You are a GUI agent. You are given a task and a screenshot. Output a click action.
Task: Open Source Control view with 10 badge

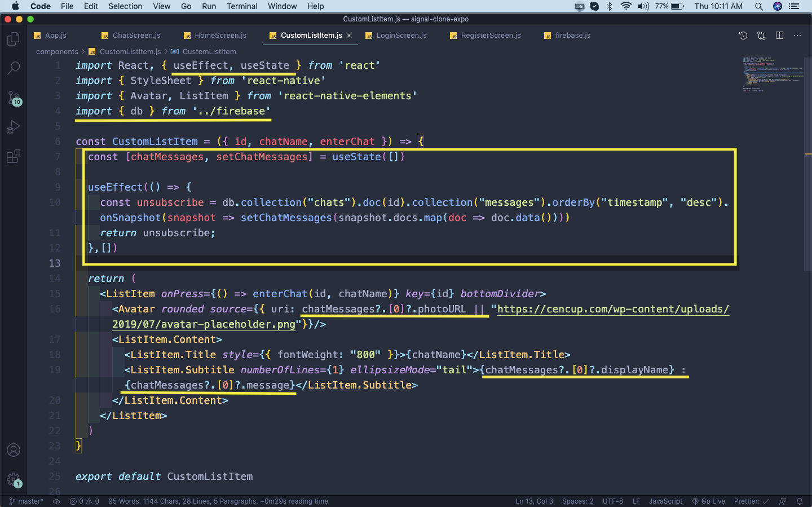pyautogui.click(x=14, y=98)
